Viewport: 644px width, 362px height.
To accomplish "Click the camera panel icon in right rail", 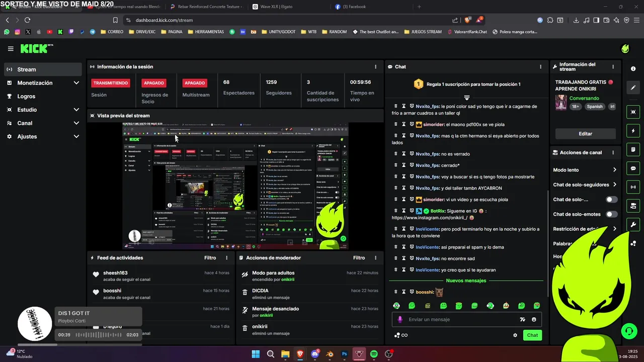I will (x=633, y=206).
